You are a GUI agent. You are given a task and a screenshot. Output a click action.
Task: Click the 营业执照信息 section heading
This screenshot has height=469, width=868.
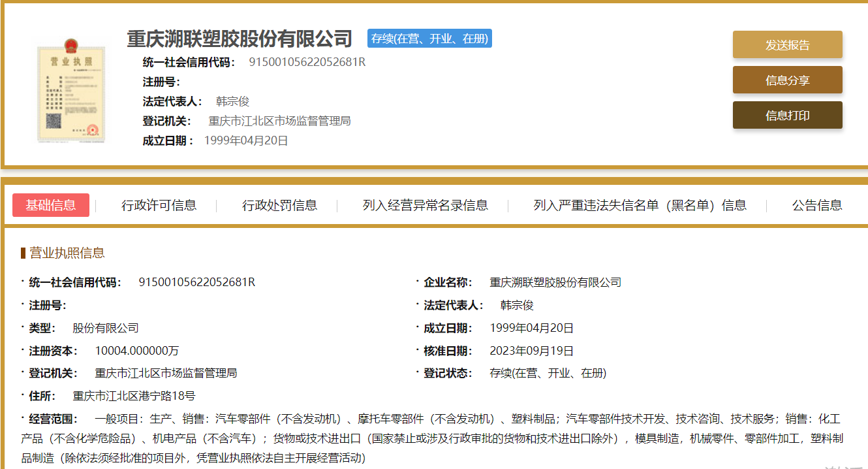67,253
